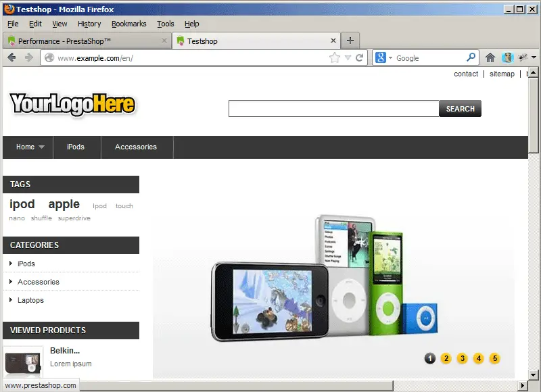This screenshot has width=541, height=392.
Task: Bookmark page with the star icon
Action: 334,57
